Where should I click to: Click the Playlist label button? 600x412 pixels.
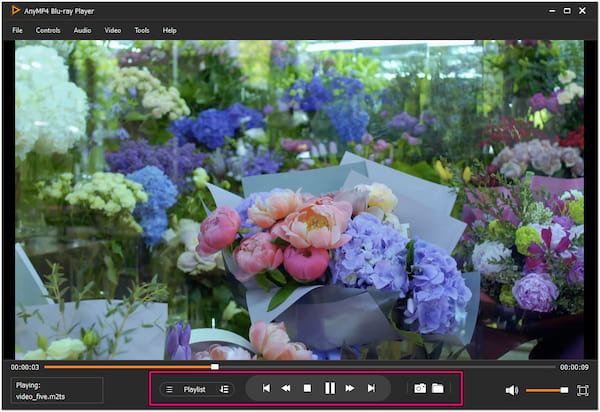coord(194,389)
